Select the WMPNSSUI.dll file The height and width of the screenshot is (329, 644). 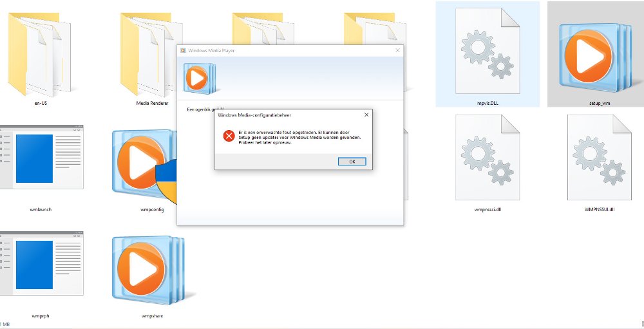[x=595, y=158]
